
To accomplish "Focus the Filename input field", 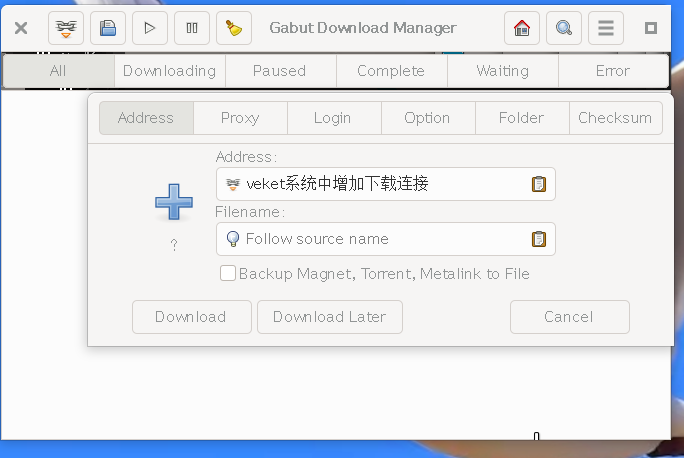I will [x=386, y=239].
